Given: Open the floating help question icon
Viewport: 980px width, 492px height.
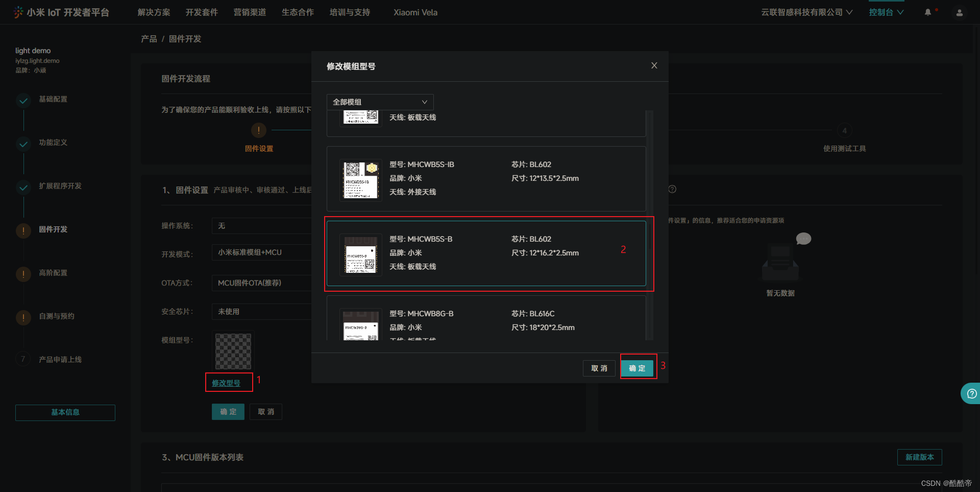Looking at the screenshot, I should pos(972,393).
